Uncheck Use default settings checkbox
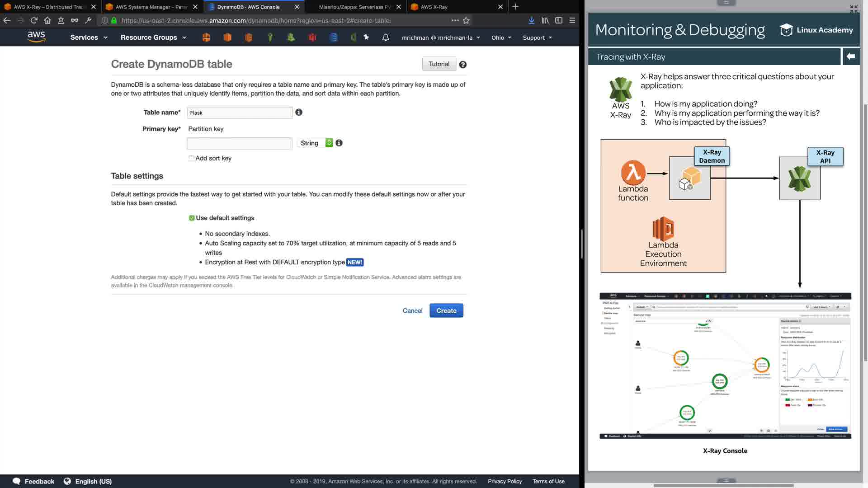Viewport: 868px width, 488px height. [192, 218]
